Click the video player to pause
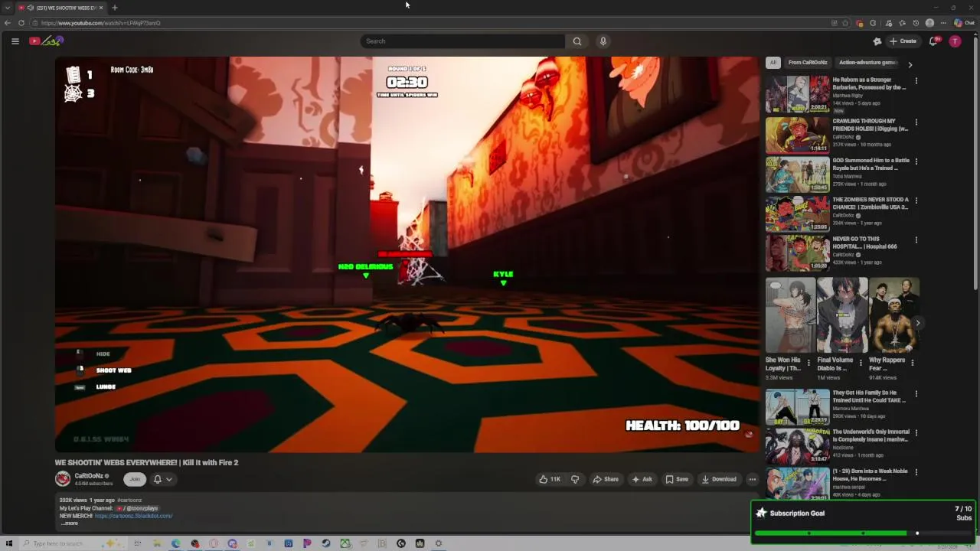The width and height of the screenshot is (980, 551). pos(407,254)
